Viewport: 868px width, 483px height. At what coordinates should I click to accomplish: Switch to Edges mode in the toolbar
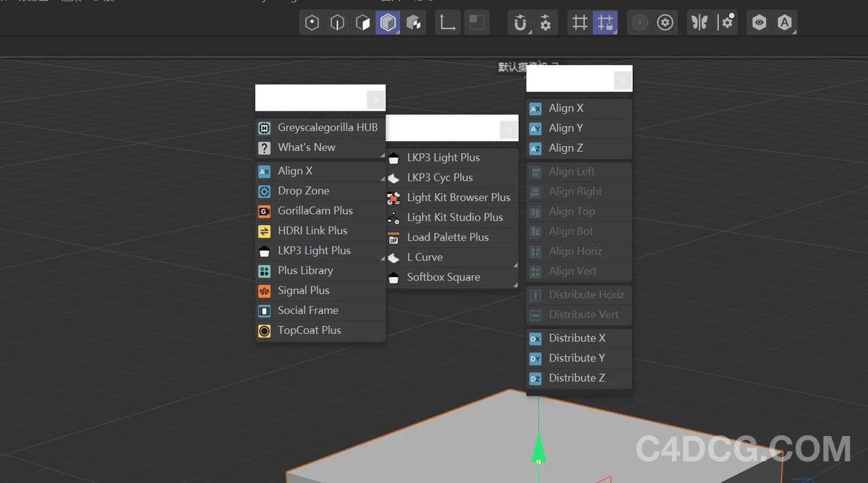(x=337, y=23)
